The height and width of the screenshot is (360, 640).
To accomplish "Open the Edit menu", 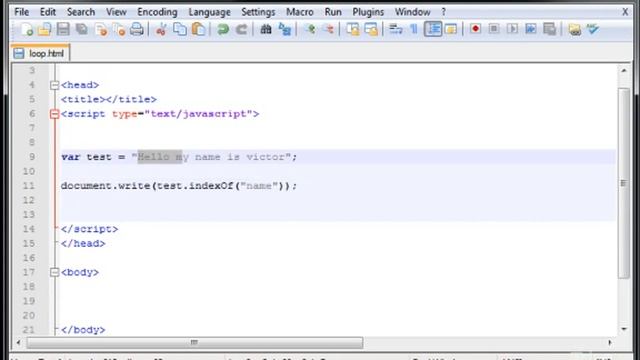I will (48, 12).
